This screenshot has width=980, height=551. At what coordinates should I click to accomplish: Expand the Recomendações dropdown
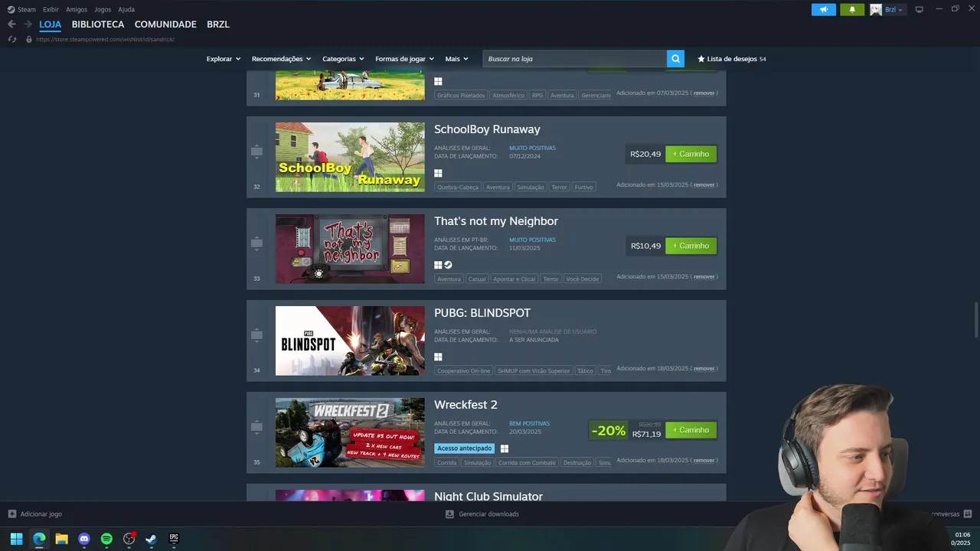(281, 59)
